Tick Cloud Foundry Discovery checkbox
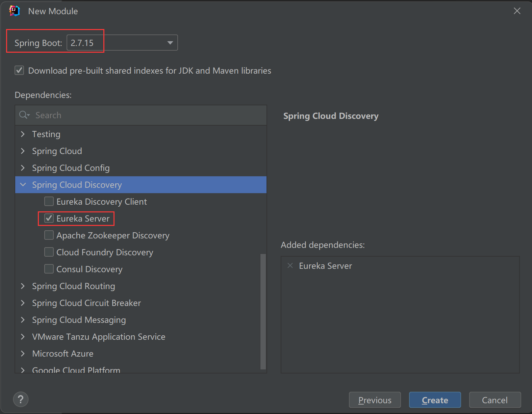This screenshot has height=414, width=532. [49, 252]
